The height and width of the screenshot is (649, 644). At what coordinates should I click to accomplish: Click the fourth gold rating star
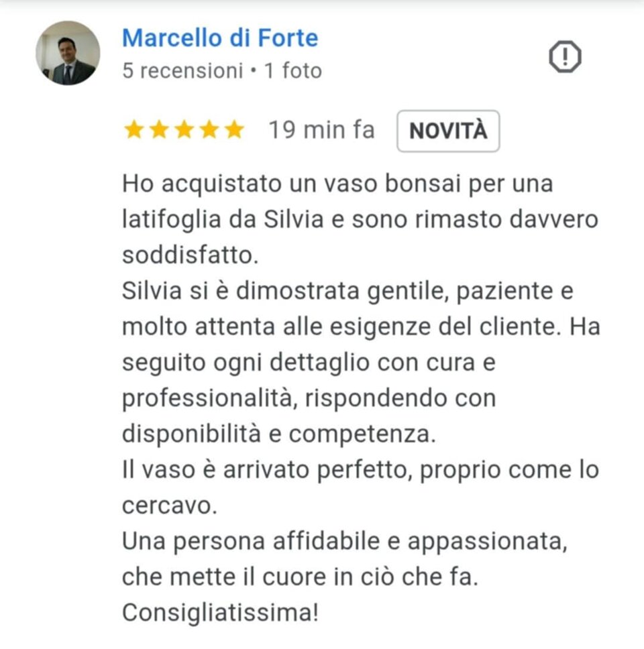coord(209,129)
